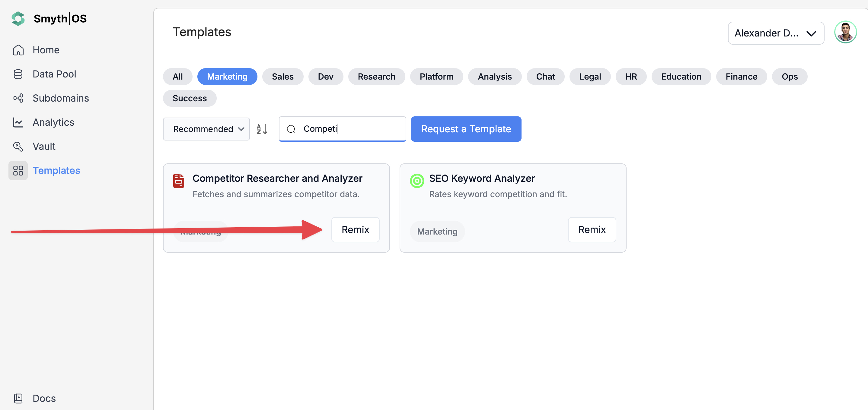Open the Home sidebar icon
868x410 pixels.
tap(18, 50)
